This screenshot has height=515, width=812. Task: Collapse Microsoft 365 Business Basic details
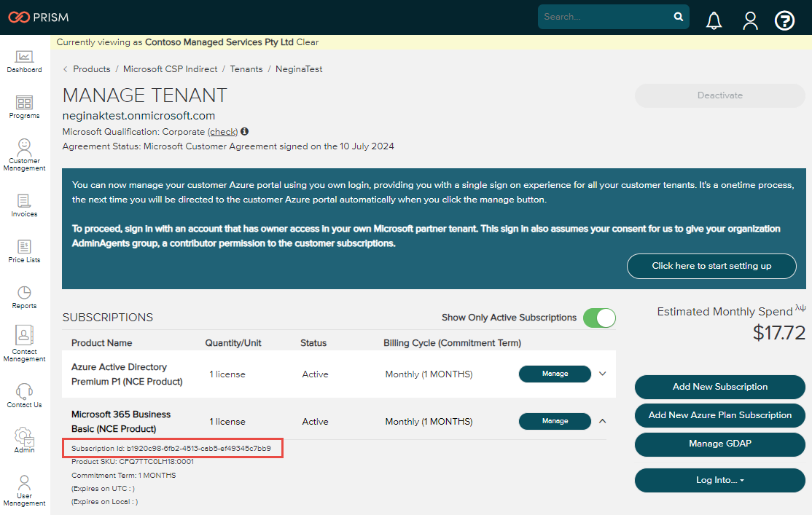click(x=602, y=421)
